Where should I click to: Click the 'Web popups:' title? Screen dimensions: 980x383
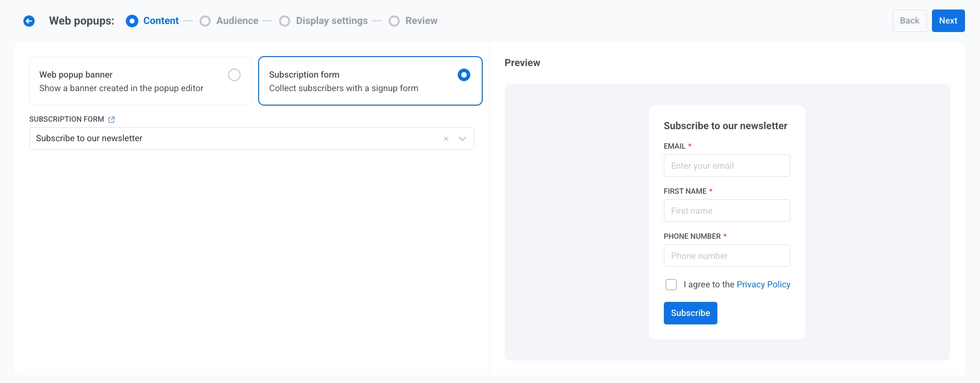point(82,21)
